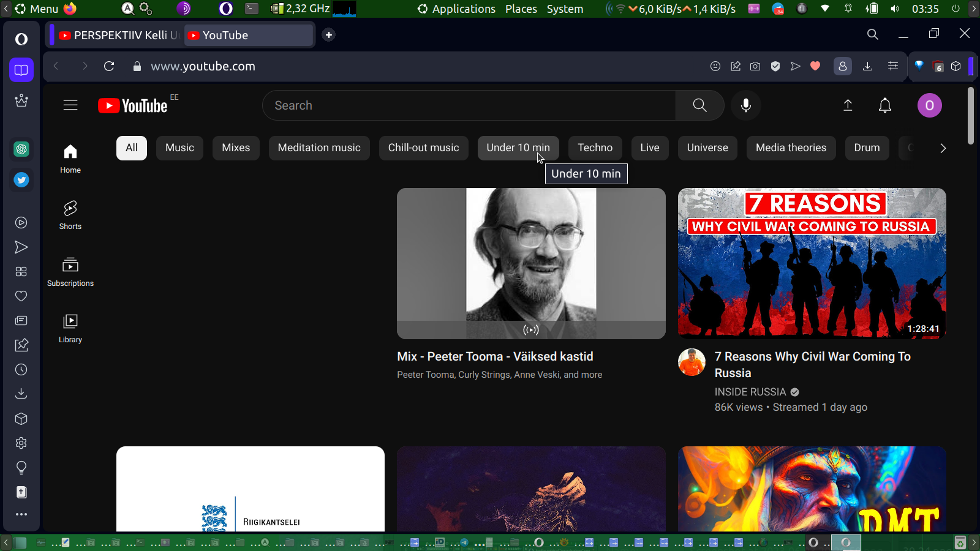
Task: Open the purple account avatar menu
Action: click(x=929, y=105)
